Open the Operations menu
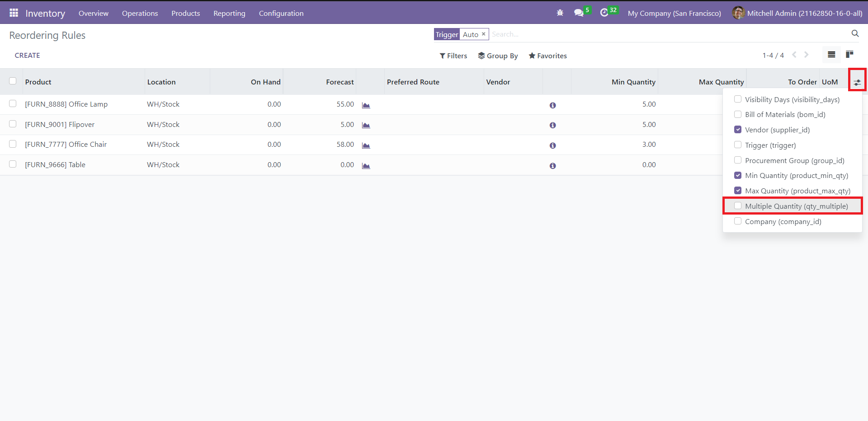The width and height of the screenshot is (868, 421). (140, 13)
